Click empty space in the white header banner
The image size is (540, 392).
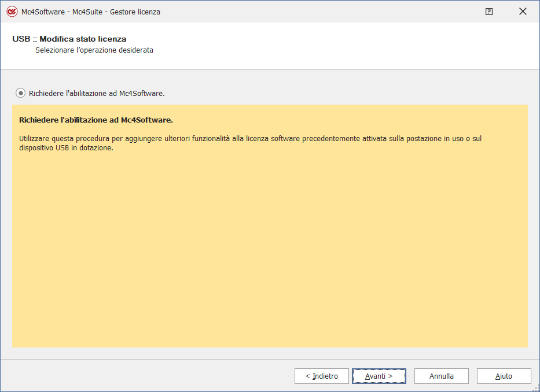[x=347, y=46]
